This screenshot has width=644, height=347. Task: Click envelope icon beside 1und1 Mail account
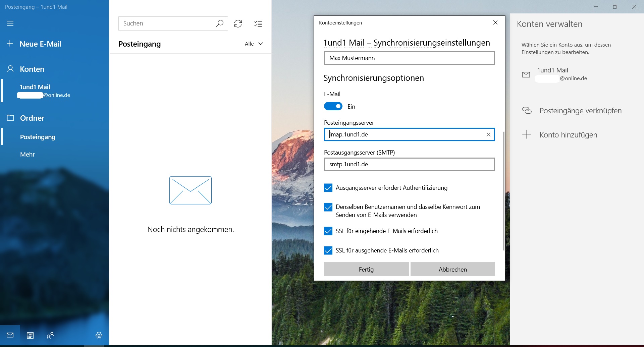(526, 74)
